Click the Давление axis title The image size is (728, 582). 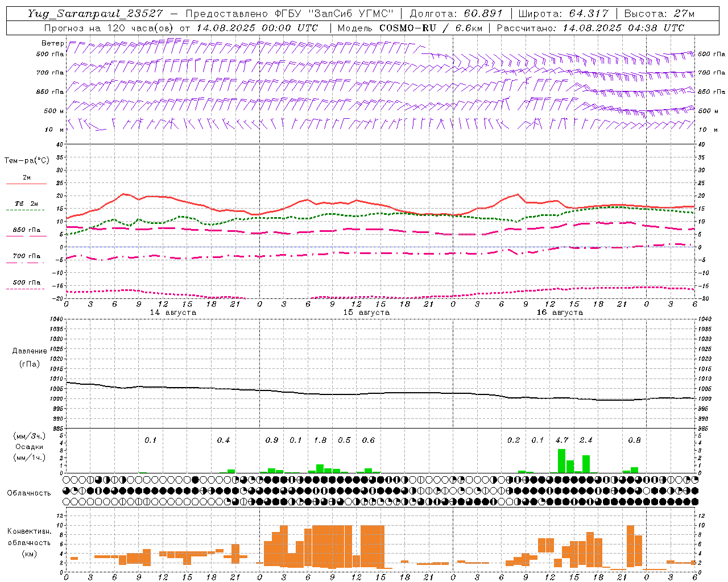click(x=30, y=351)
